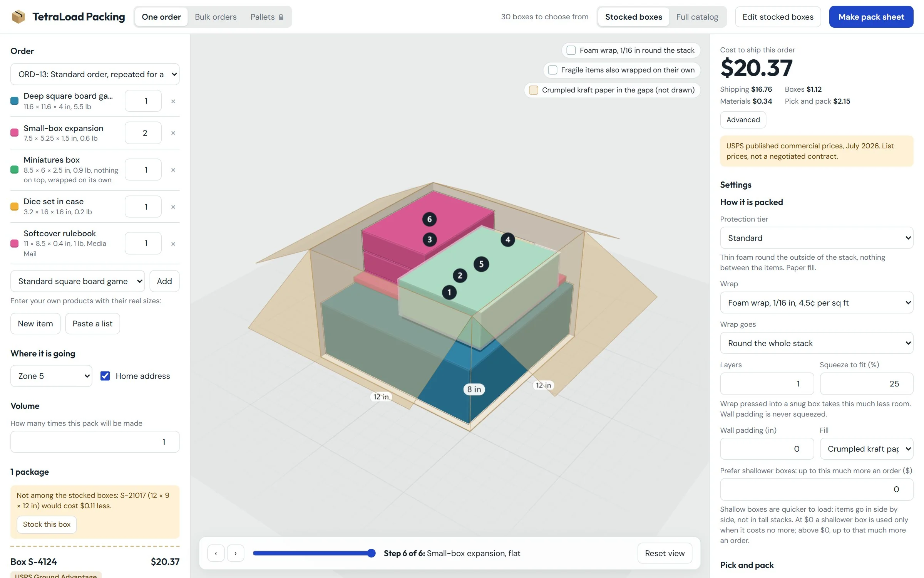Image resolution: width=924 pixels, height=578 pixels.
Task: Click Reset view button
Action: [x=665, y=553]
